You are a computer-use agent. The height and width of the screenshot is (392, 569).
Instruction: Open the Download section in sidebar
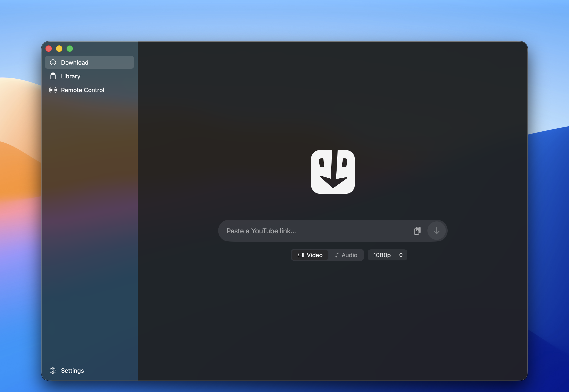(x=89, y=62)
